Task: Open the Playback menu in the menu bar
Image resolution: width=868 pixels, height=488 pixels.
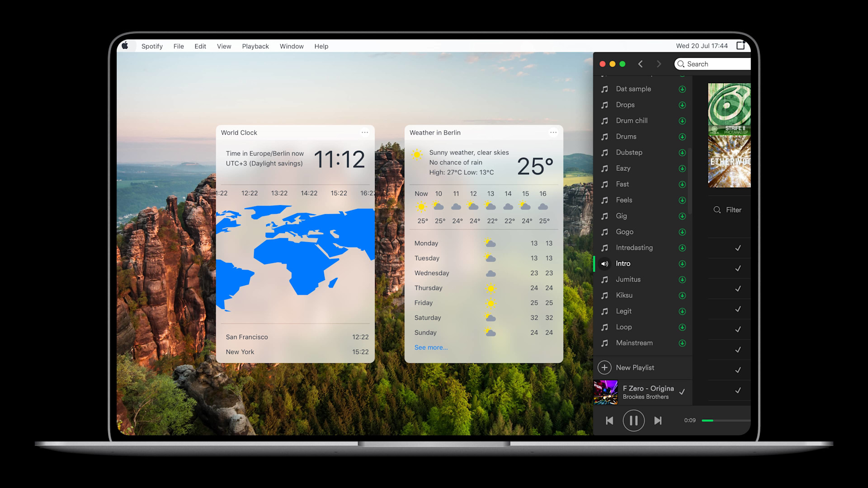Action: 255,46
